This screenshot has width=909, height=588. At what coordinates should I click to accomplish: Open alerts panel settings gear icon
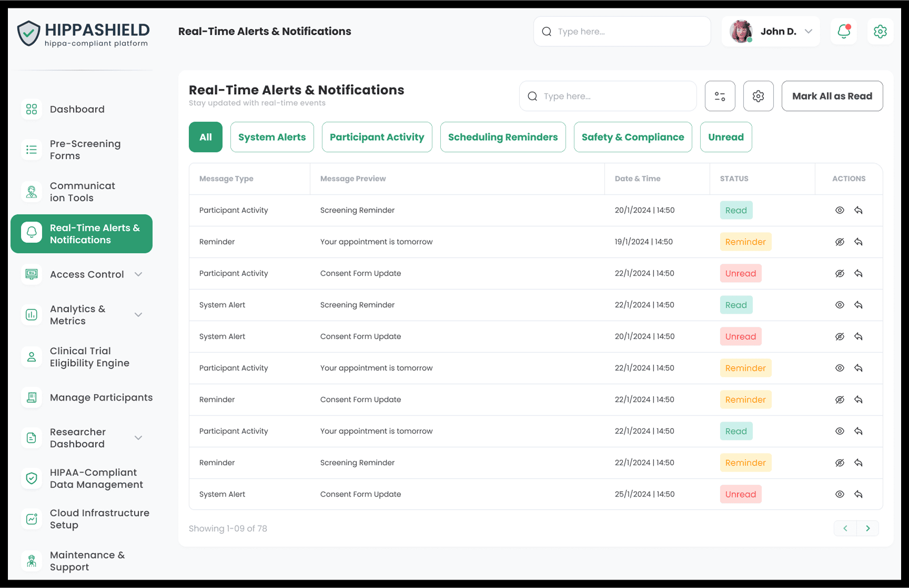pos(758,96)
